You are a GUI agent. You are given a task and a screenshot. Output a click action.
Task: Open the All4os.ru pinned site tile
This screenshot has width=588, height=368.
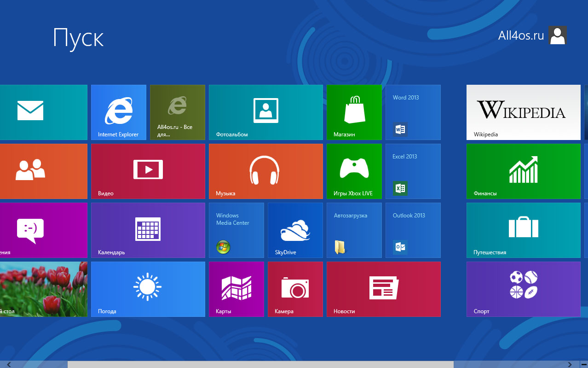pos(178,112)
